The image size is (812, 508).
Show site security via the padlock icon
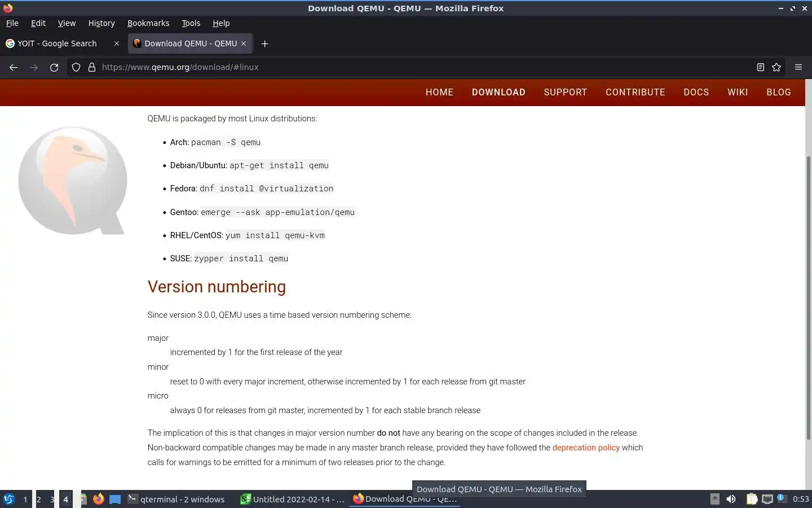tap(92, 67)
